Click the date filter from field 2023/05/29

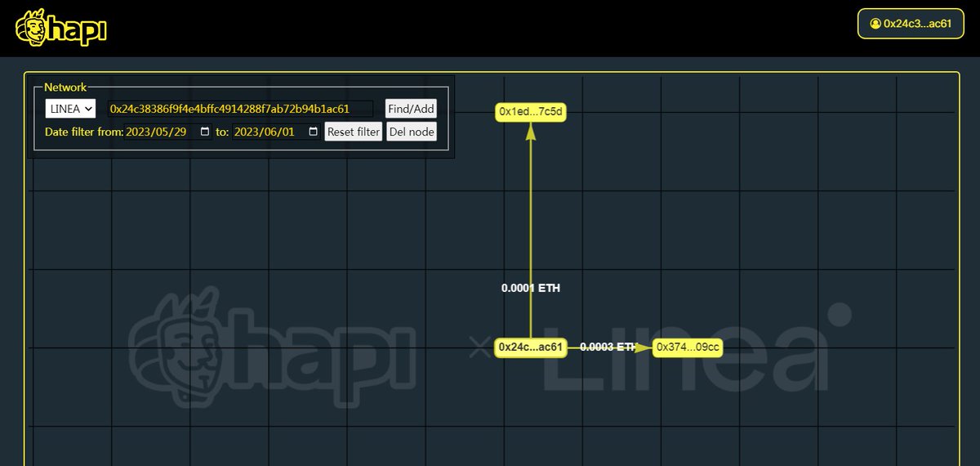pyautogui.click(x=167, y=132)
